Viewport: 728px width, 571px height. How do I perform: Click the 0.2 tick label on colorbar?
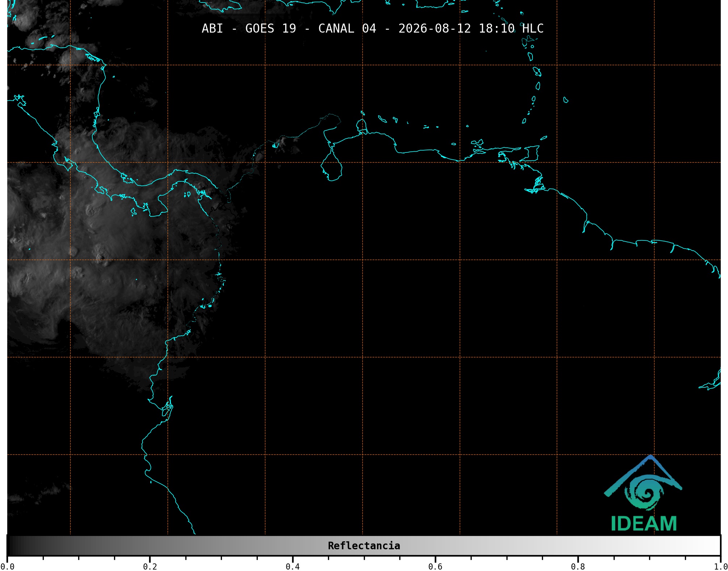[x=150, y=567]
